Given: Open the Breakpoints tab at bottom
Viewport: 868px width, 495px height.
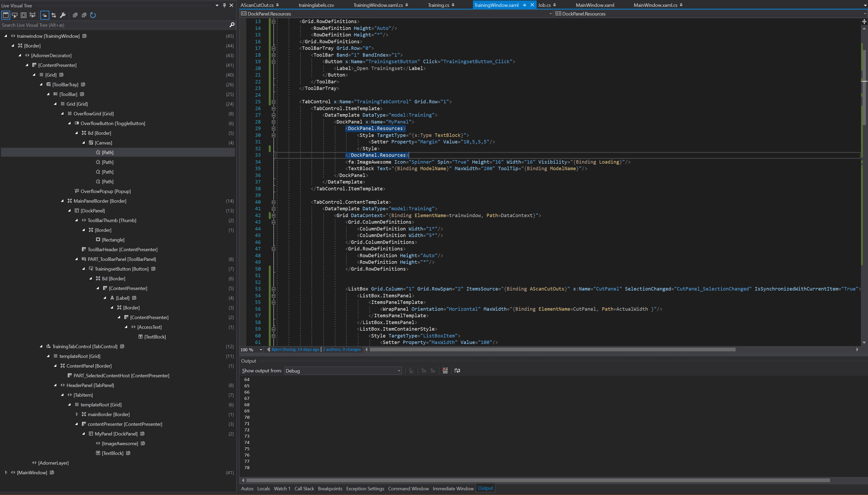Looking at the screenshot, I should [x=330, y=488].
